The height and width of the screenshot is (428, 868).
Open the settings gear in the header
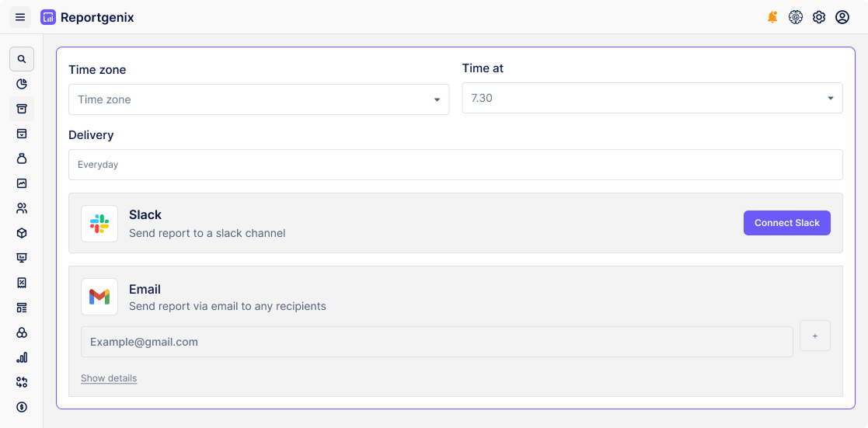point(819,17)
